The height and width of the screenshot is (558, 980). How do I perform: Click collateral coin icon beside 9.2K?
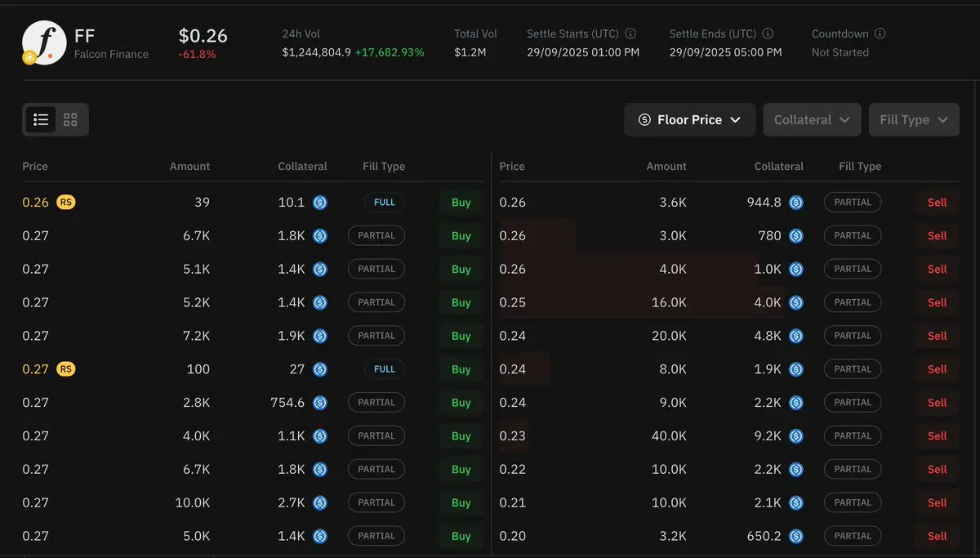coord(796,435)
